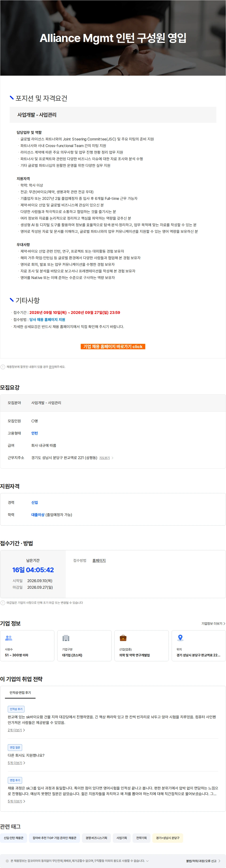Click the 신입 experience value
226x868 pixels.
(34, 502)
